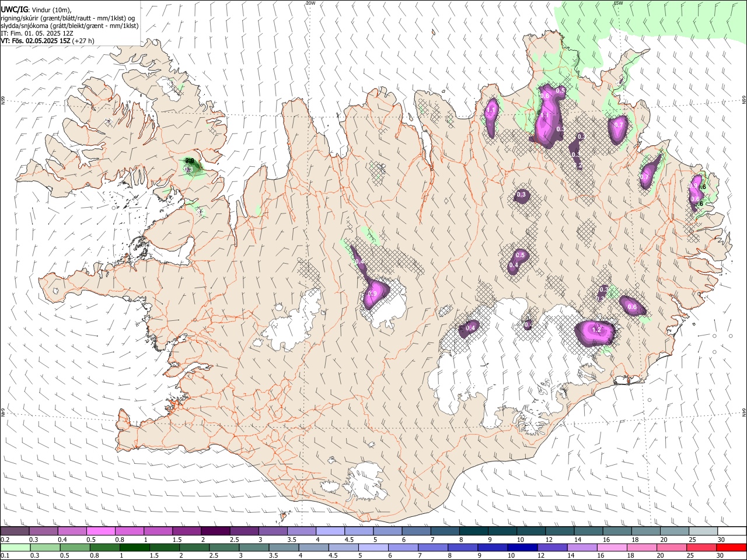The height and width of the screenshot is (560, 747).
Task: Click the "slydda/snjókoma" legend description line
Action: tap(69, 26)
